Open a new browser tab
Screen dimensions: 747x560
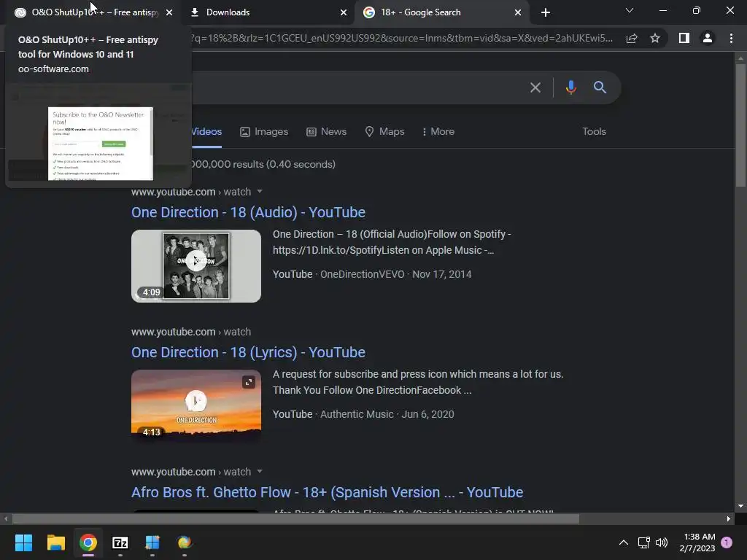(546, 12)
